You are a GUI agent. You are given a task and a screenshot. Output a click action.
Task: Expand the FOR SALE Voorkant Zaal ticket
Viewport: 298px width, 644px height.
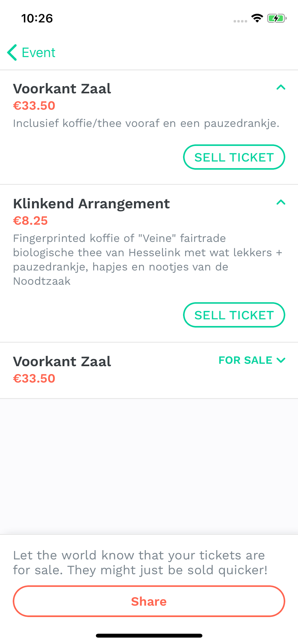coord(281,360)
